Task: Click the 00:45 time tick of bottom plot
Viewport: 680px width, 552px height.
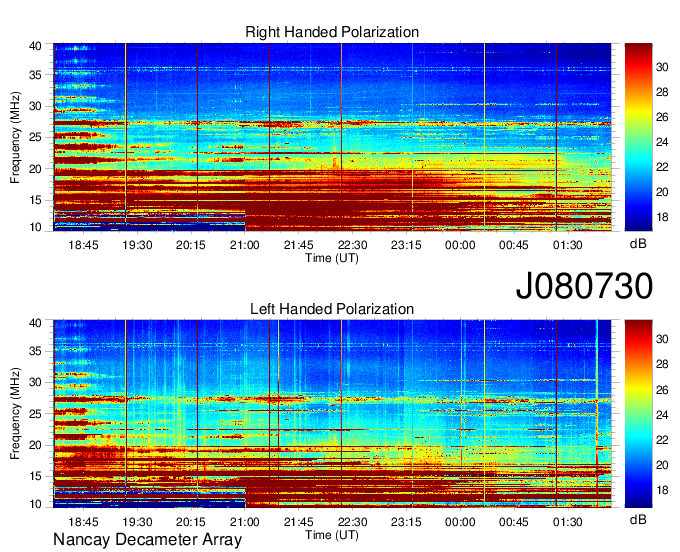Action: click(514, 522)
